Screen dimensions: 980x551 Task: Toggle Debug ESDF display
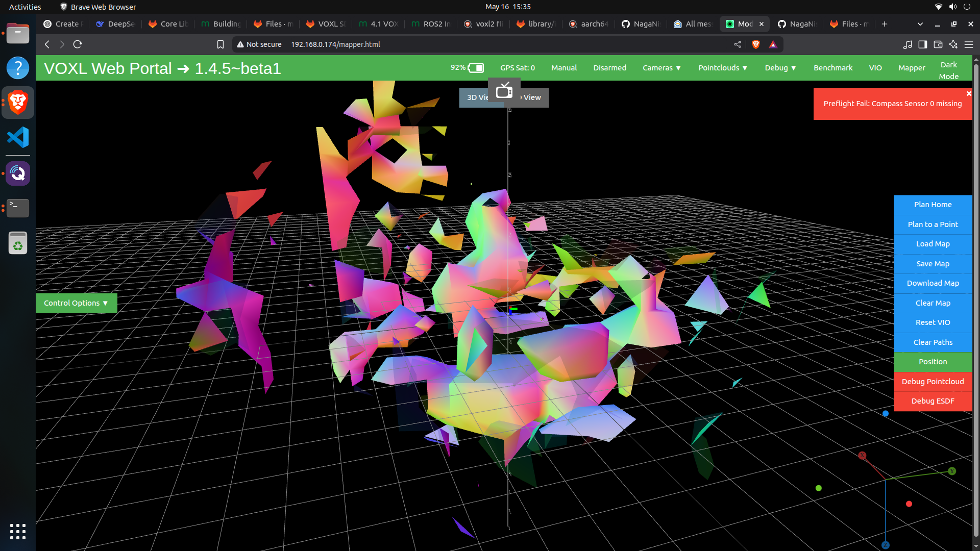[x=933, y=401]
